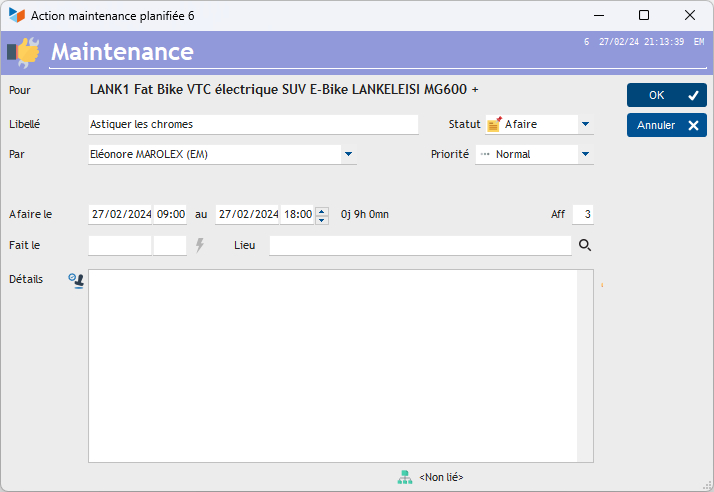Click the timestamp user icon beside Détails

(x=76, y=281)
